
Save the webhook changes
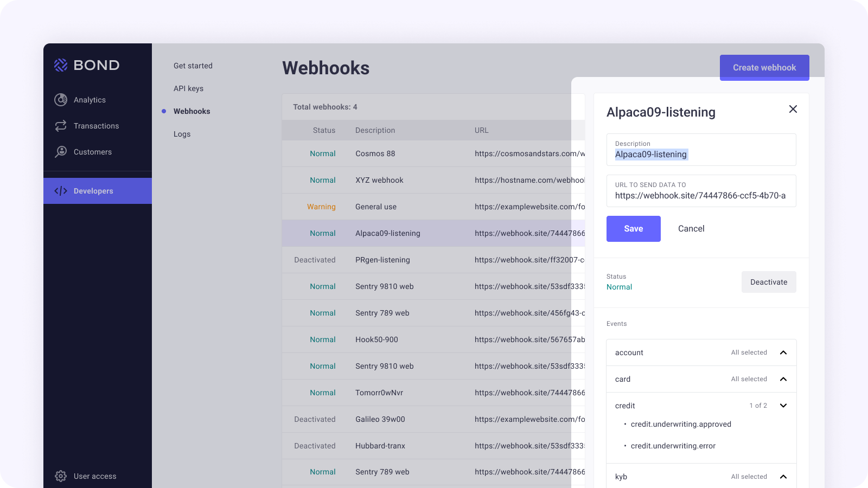[634, 229]
